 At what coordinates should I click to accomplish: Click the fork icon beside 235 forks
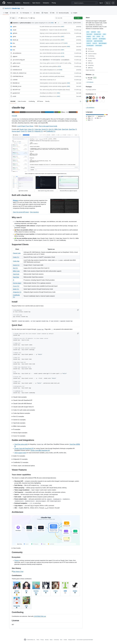click(x=86, y=68)
